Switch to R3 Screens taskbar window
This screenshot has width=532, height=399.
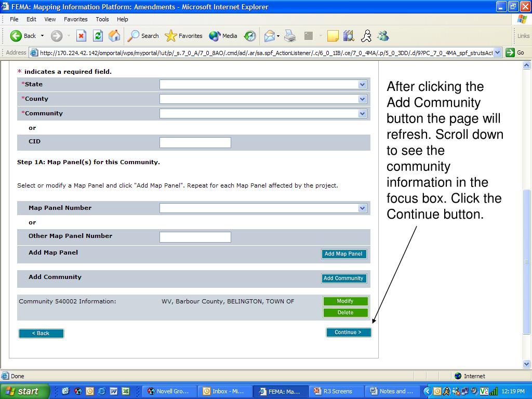[x=336, y=391]
